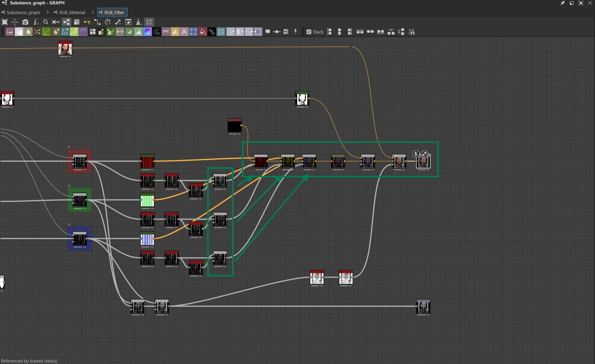This screenshot has width=595, height=364.
Task: Select the node inside the red R frame
Action: pyautogui.click(x=80, y=161)
